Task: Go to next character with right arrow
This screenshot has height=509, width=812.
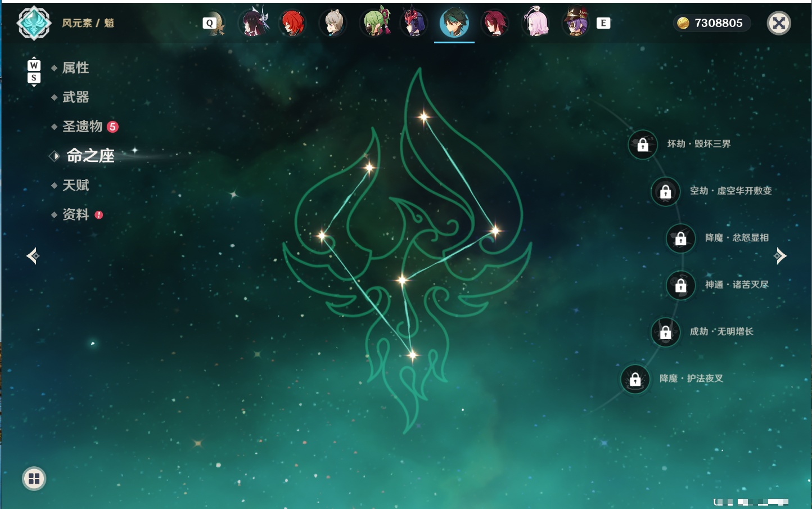Action: click(x=780, y=256)
